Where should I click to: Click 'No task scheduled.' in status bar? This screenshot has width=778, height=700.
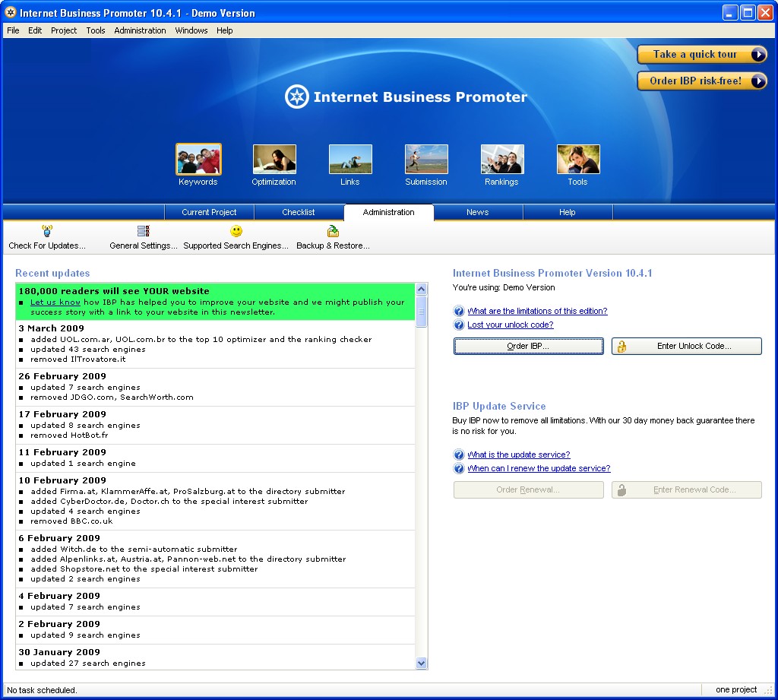tap(43, 691)
